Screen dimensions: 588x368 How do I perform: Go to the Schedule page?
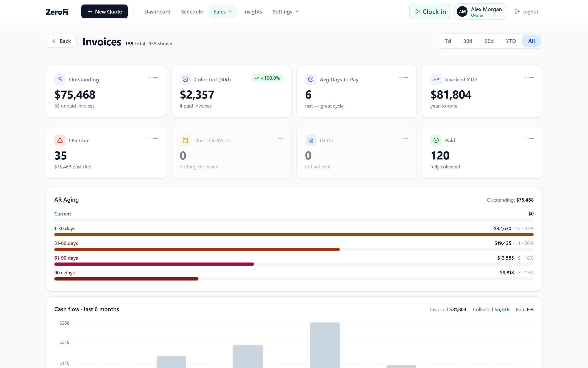(x=192, y=12)
